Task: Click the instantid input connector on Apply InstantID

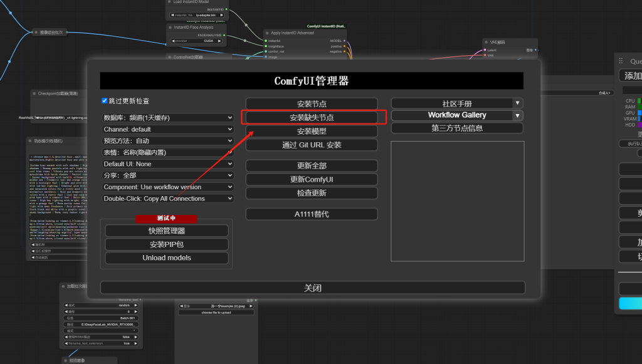Action: coord(266,41)
